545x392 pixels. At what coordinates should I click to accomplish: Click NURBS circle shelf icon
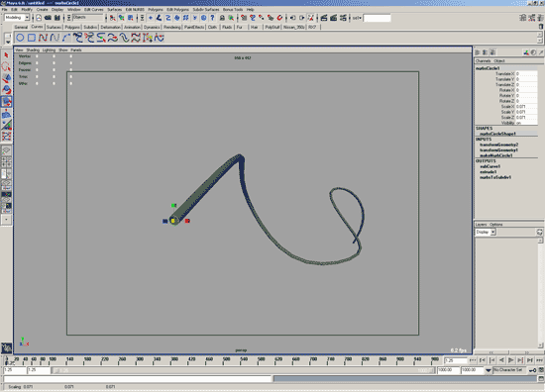[x=20, y=38]
